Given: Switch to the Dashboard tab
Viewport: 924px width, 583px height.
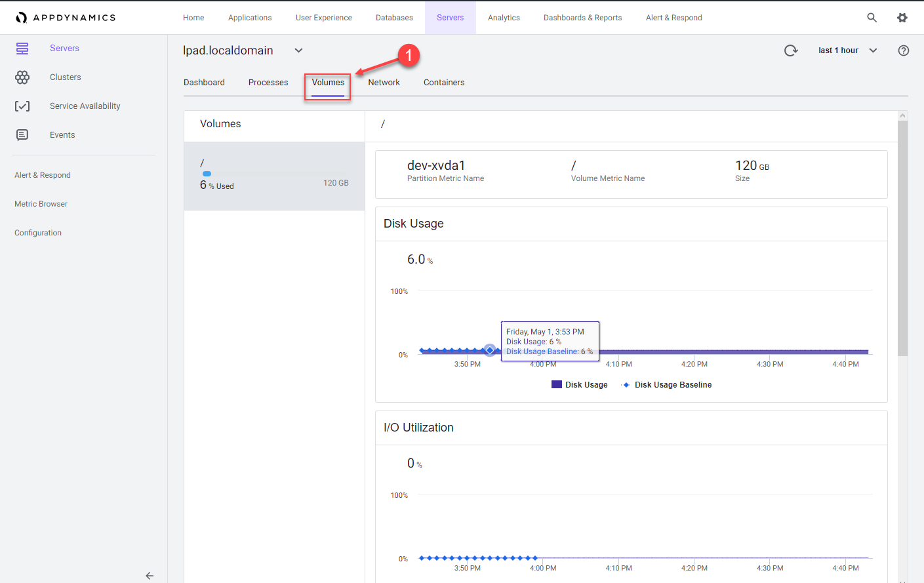Looking at the screenshot, I should click(x=204, y=83).
